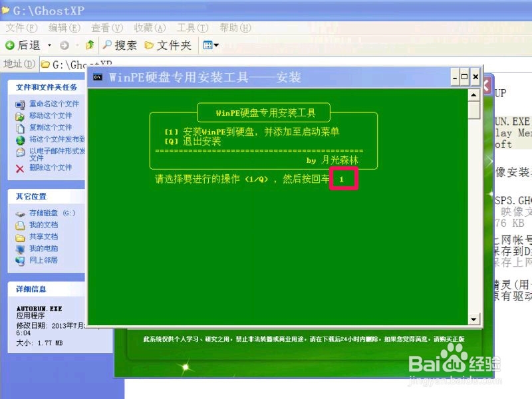Open the Search (搜索) toolbar button

120,45
